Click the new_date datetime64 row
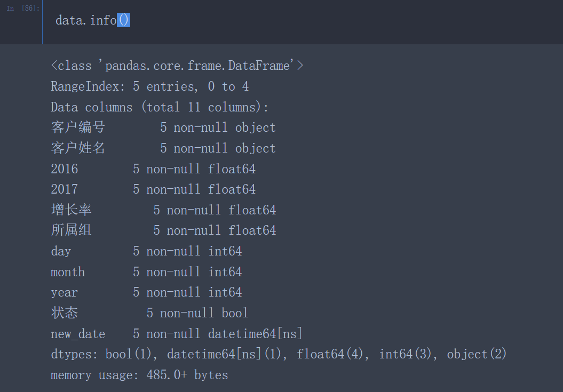The width and height of the screenshot is (563, 392). (x=176, y=334)
